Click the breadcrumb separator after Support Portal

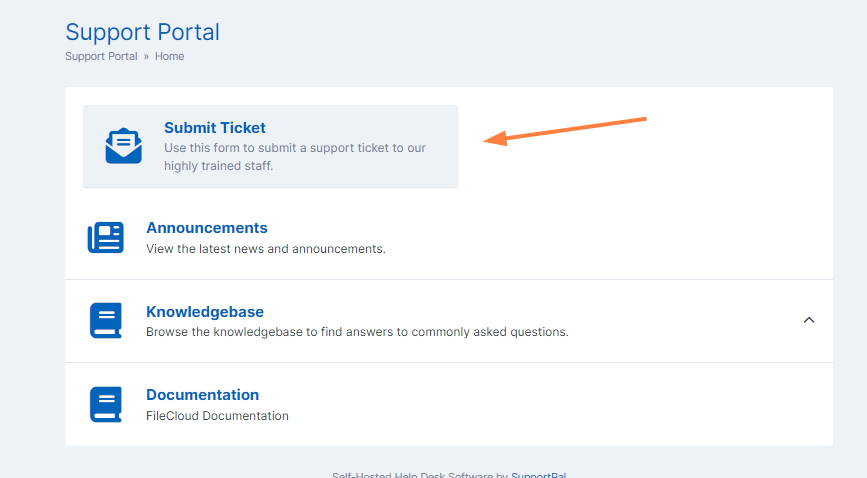(x=146, y=57)
